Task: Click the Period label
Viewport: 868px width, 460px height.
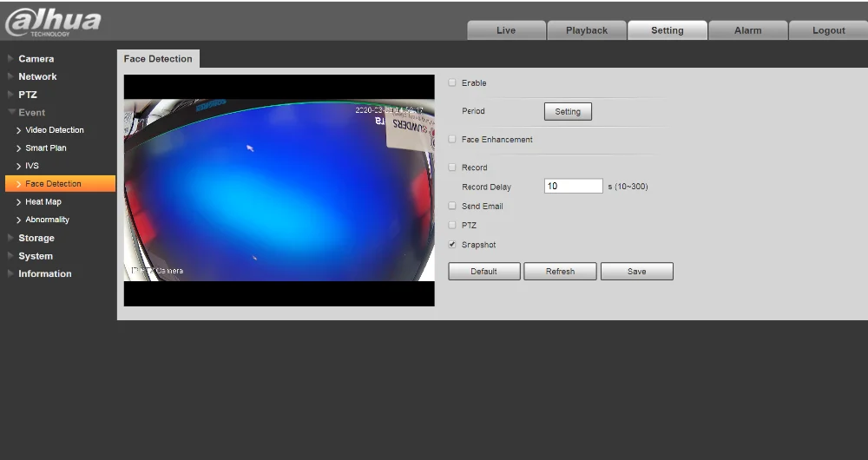Action: (473, 111)
